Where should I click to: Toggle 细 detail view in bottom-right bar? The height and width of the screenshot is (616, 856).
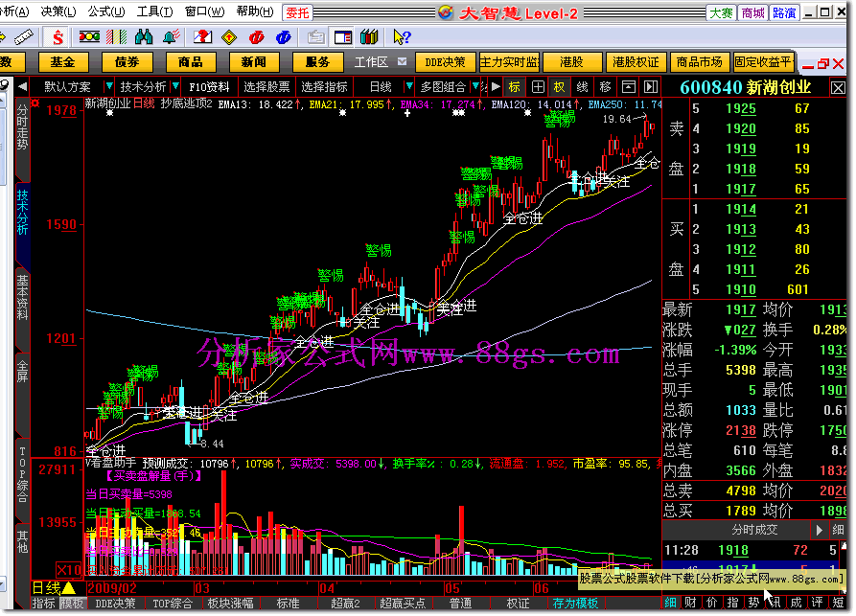point(670,603)
